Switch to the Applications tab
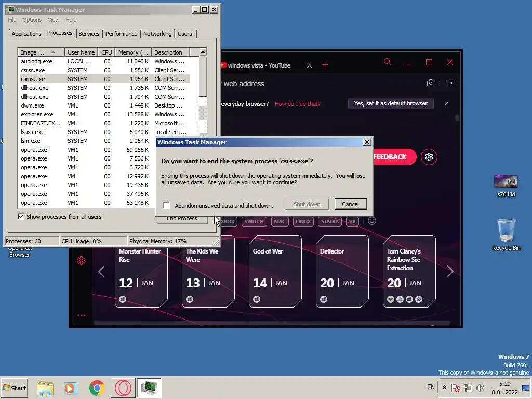 26,34
